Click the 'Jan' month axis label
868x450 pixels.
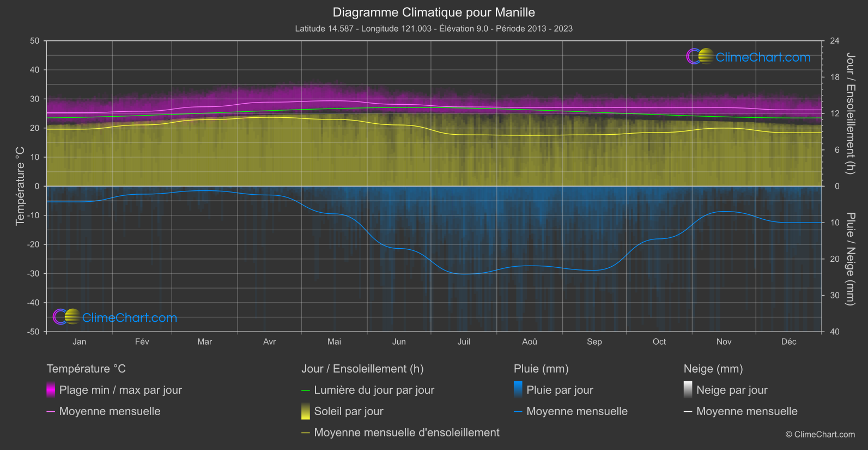pyautogui.click(x=80, y=341)
